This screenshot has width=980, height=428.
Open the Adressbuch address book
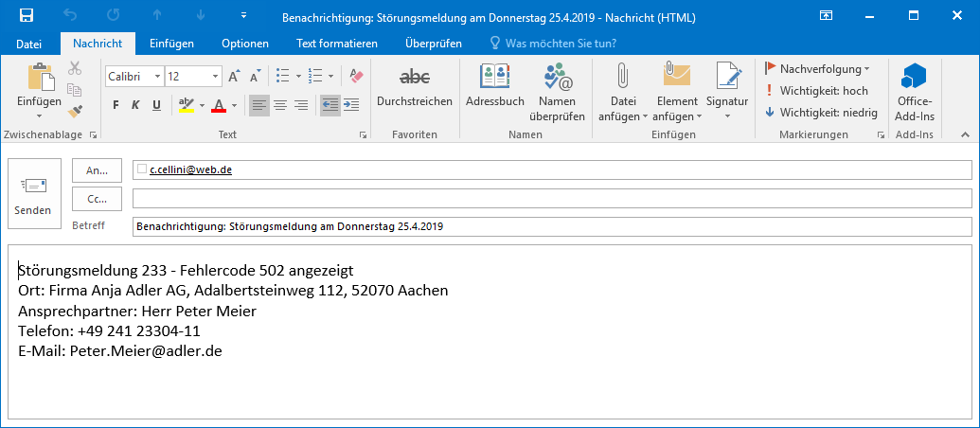494,88
